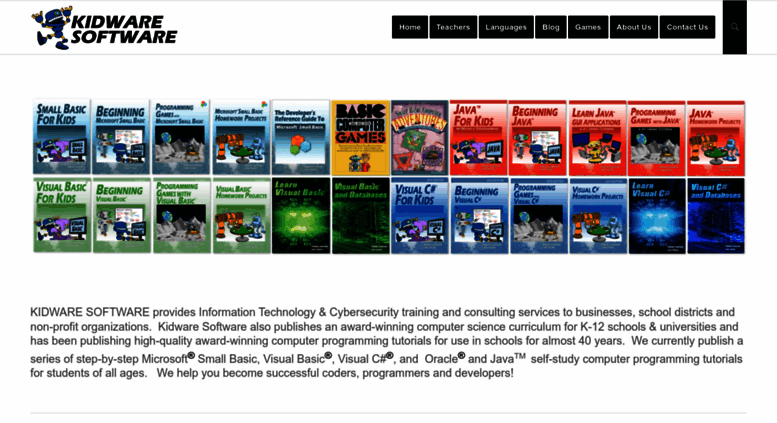Select the Learn Visual C# blue cover

click(x=657, y=215)
